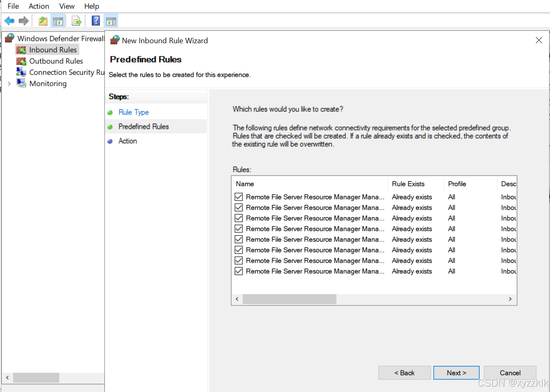550x392 pixels.
Task: Expand the Monitoring tree node
Action: (x=9, y=84)
